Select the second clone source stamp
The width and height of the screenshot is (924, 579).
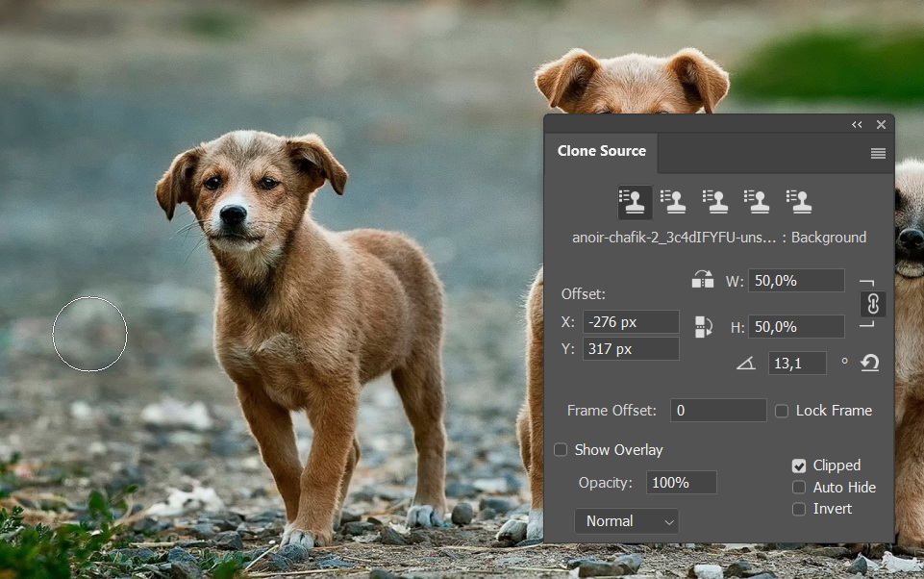pos(675,201)
